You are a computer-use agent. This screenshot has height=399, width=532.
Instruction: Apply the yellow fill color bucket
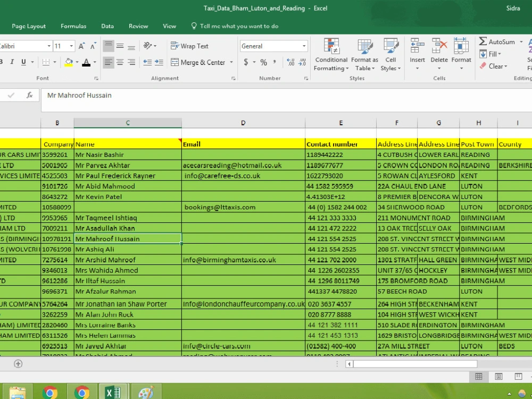tap(69, 62)
